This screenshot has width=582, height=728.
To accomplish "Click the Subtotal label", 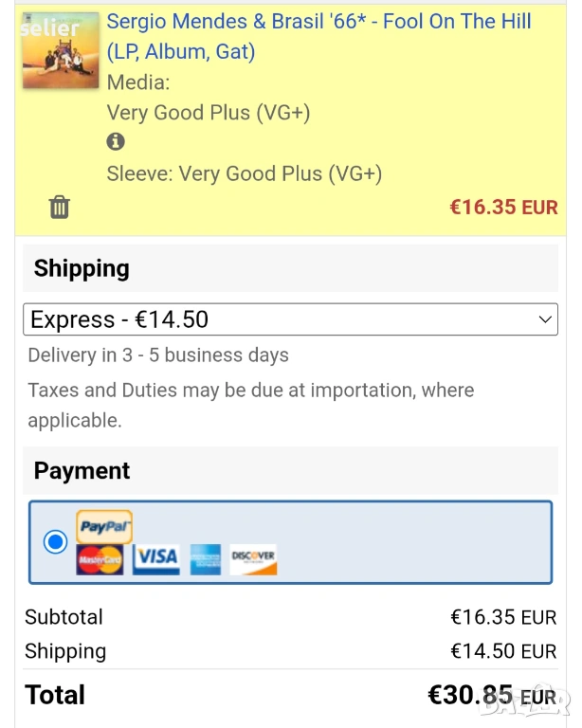I will tap(64, 617).
